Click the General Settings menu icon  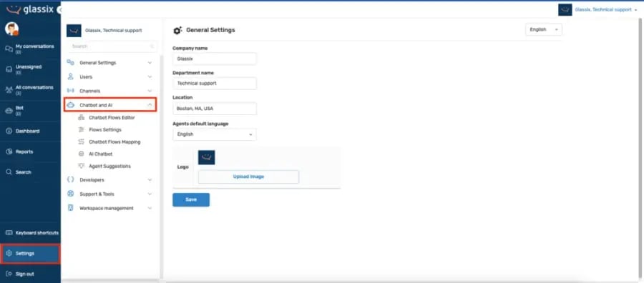pos(71,63)
